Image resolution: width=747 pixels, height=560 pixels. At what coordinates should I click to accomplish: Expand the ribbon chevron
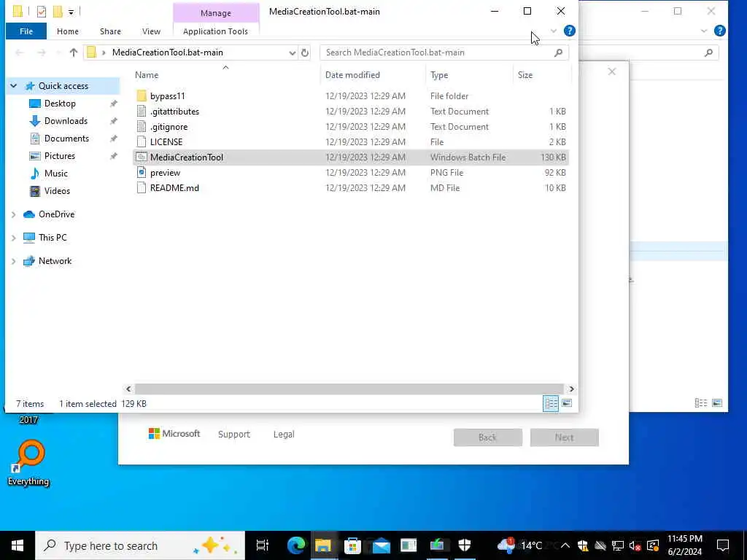tap(553, 31)
